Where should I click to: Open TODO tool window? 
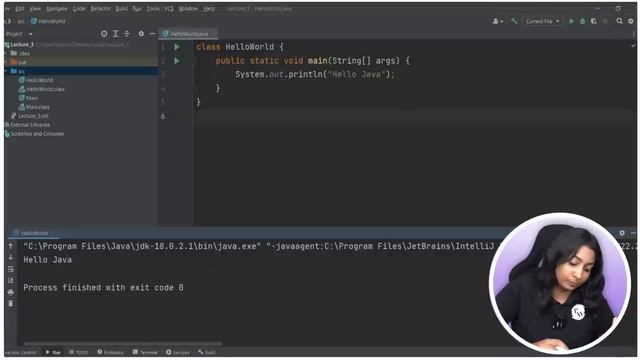point(78,352)
